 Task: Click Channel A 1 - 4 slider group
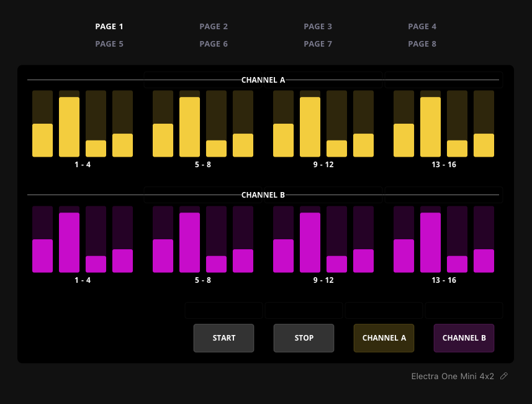pyautogui.click(x=83, y=124)
